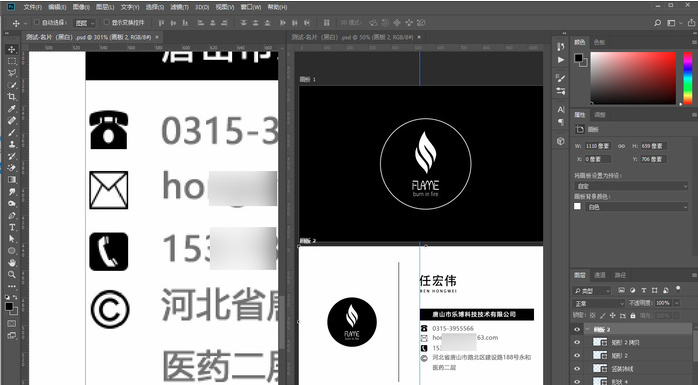Viewport: 698px width, 385px height.
Task: Click the artboard width W input field
Action: [x=598, y=146]
